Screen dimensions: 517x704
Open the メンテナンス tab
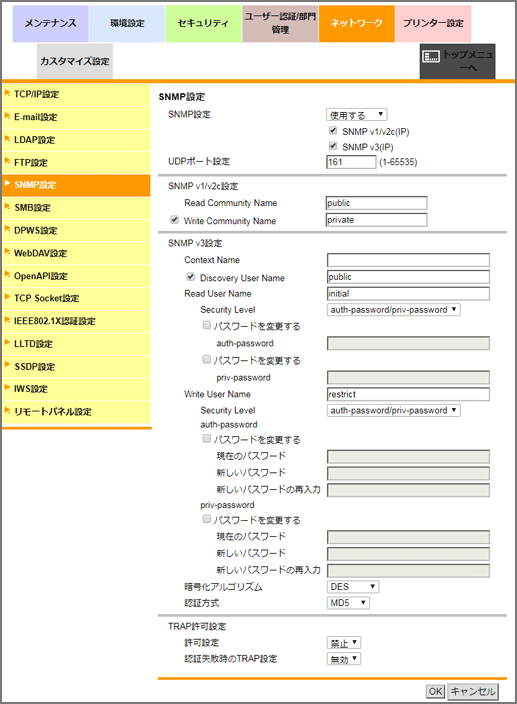(50, 24)
